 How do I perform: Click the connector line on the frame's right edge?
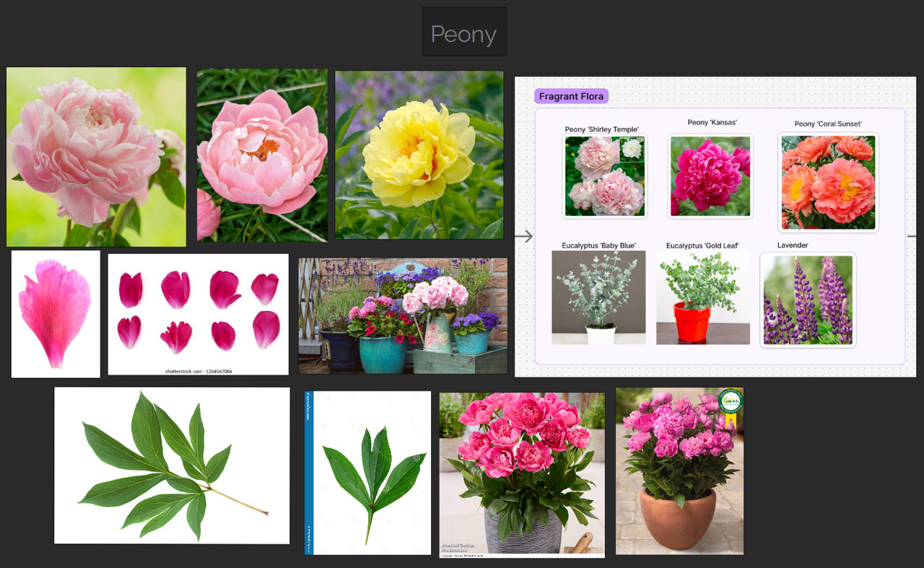tap(912, 236)
